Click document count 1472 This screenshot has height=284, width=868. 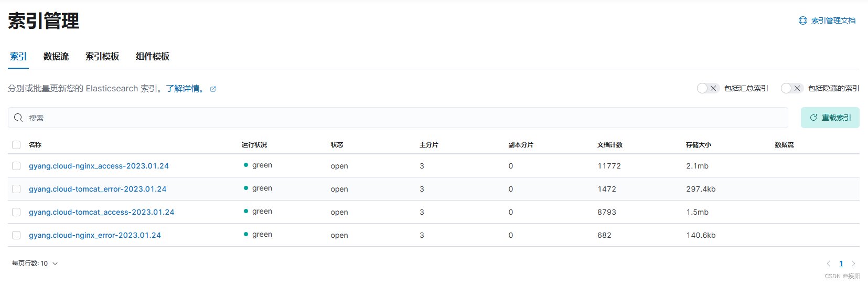click(607, 189)
